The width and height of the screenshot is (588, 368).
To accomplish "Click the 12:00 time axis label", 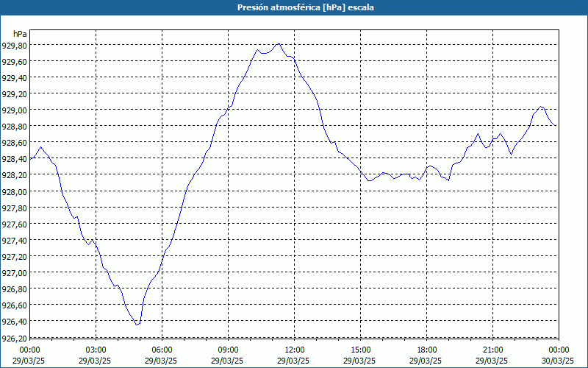I will (295, 350).
